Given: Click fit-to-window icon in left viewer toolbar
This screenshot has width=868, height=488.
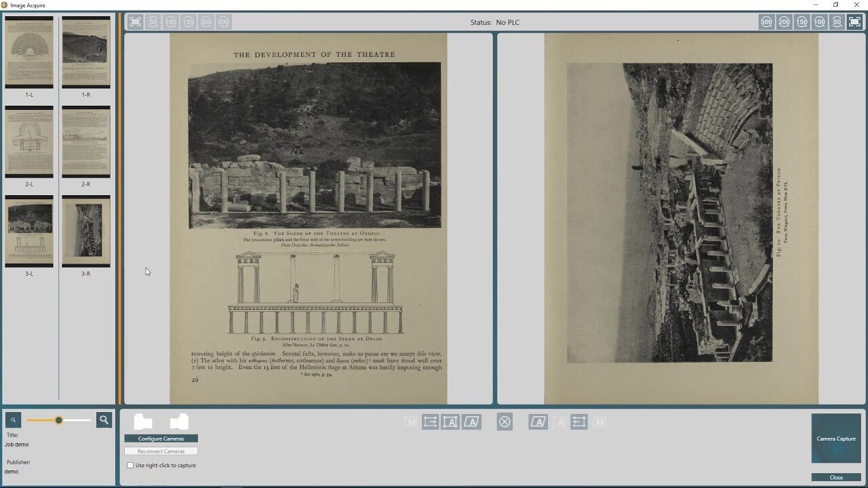Looking at the screenshot, I should [136, 22].
